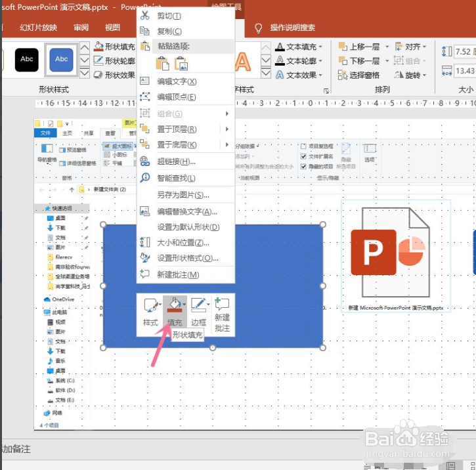The image size is (476, 470).
Task: Choose the paste-as-picture clipboard icon
Action: 181,64
